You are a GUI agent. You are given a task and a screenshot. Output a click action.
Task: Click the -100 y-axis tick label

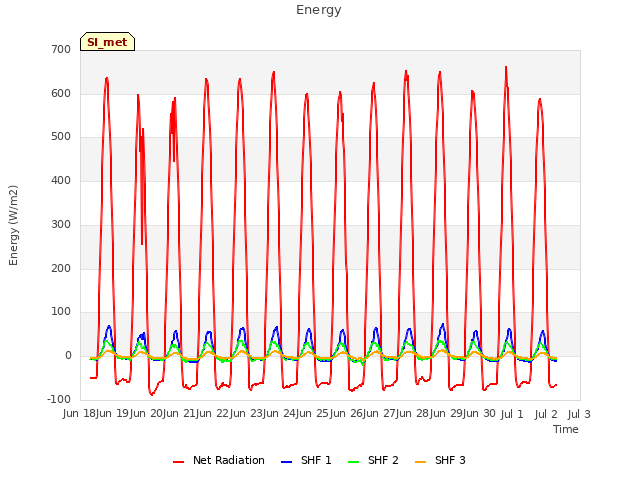click(x=59, y=399)
